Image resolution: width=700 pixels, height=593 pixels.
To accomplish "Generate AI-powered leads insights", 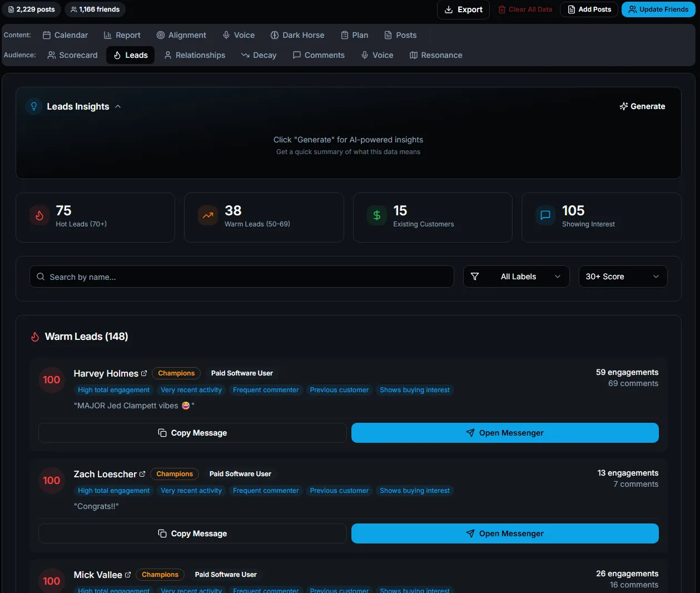I will [642, 106].
